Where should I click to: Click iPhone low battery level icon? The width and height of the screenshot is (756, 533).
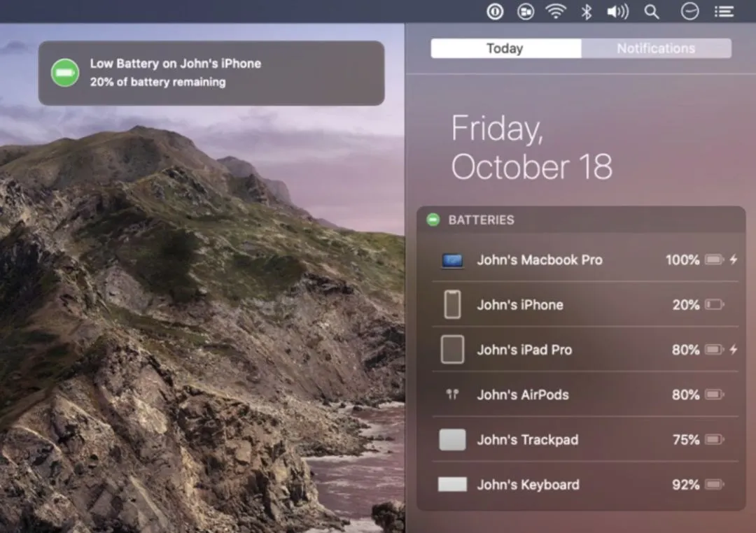tap(714, 304)
